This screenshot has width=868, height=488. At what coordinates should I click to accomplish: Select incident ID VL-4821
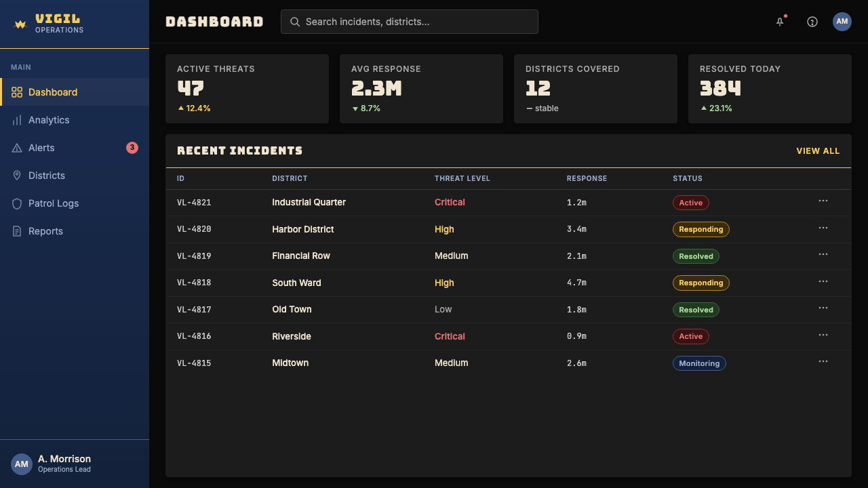194,203
